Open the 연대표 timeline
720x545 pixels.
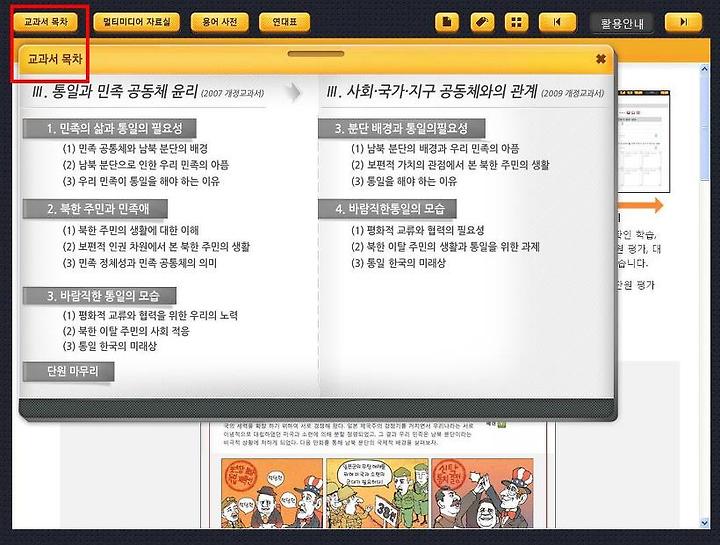point(284,22)
